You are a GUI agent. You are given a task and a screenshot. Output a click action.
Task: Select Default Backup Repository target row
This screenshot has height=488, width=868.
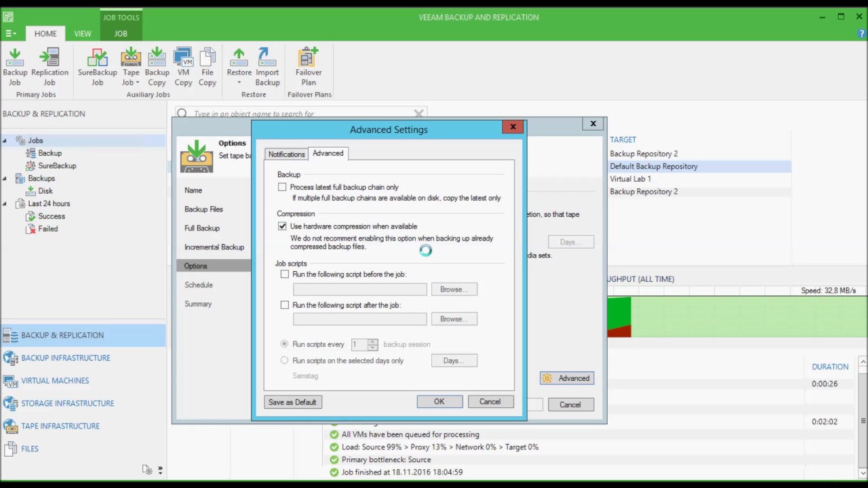tap(700, 166)
